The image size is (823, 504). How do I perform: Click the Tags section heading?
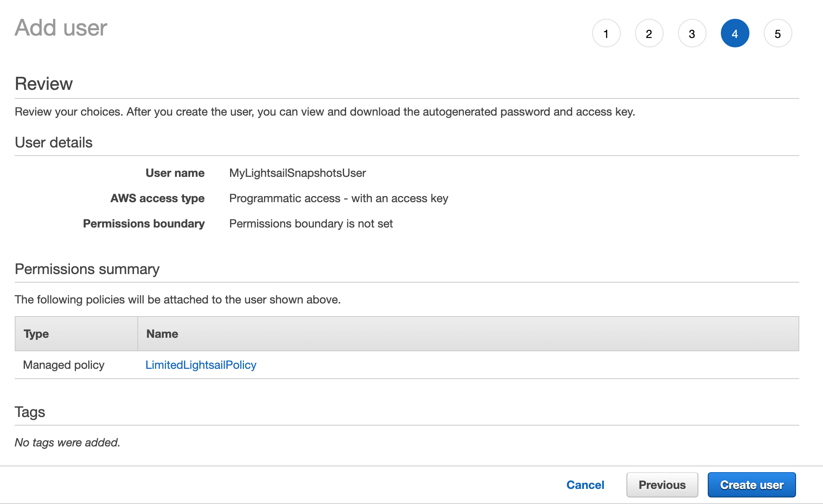pos(29,412)
